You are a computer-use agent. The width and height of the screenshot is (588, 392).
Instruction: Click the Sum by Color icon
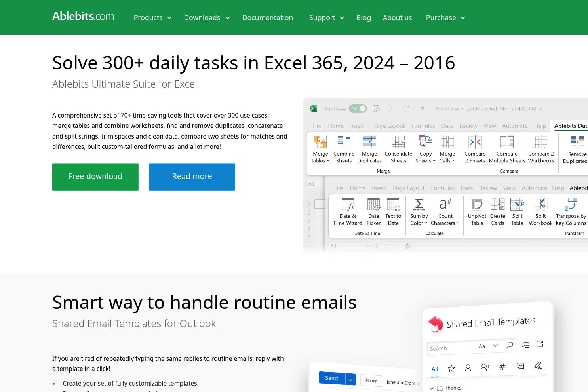pyautogui.click(x=419, y=204)
